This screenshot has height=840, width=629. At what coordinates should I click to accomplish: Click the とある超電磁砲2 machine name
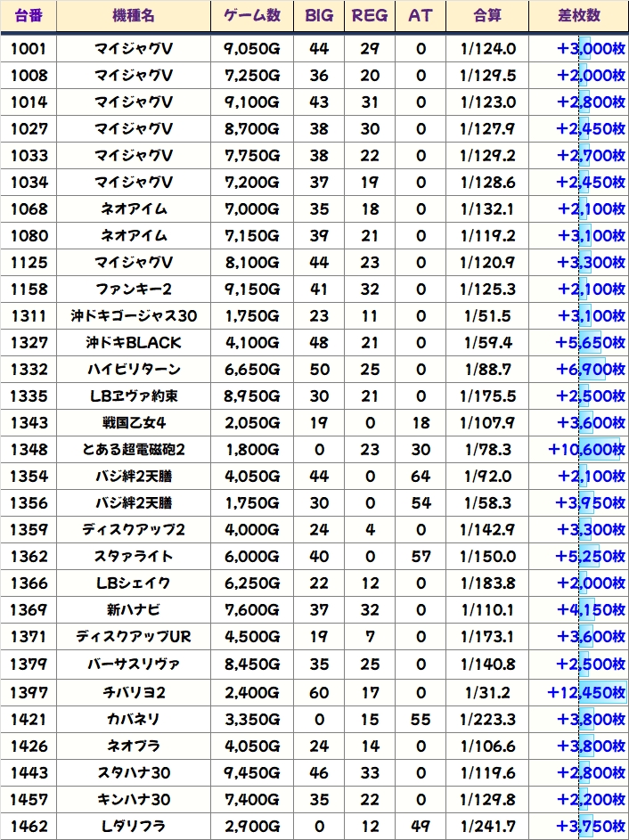click(134, 450)
